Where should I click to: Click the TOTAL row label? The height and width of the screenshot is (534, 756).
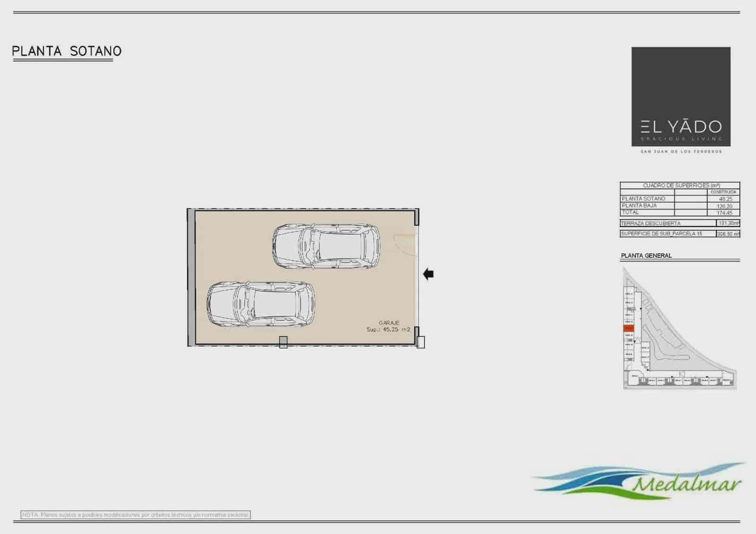(630, 212)
